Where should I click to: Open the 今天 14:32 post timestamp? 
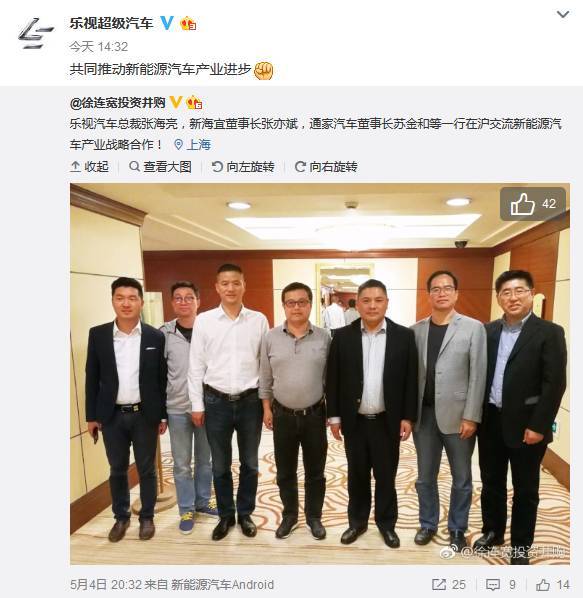click(98, 47)
